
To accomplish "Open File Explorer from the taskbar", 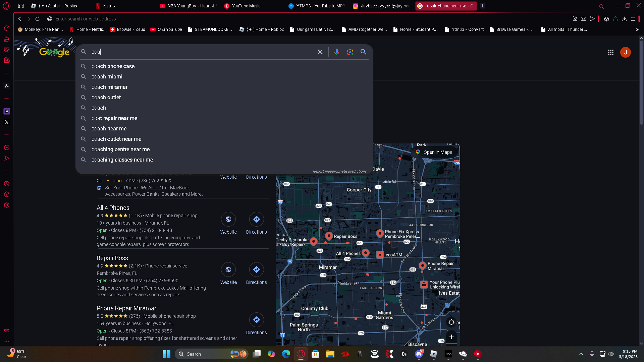I will coord(330,354).
